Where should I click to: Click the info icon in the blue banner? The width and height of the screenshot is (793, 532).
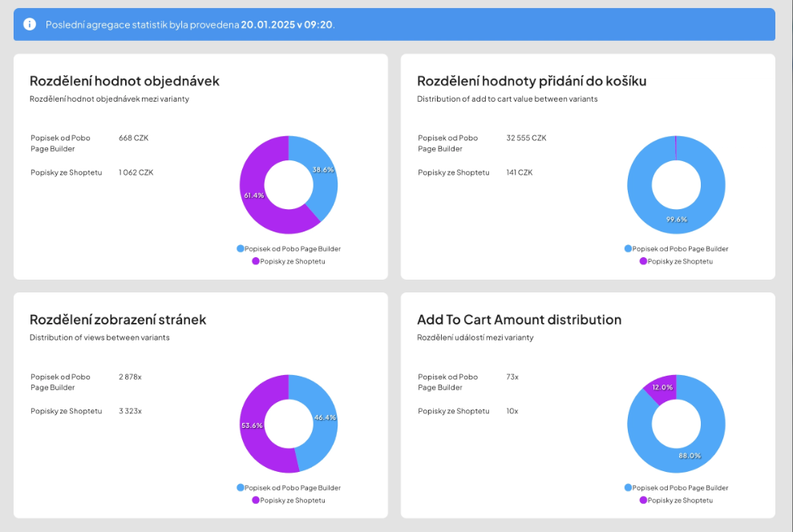tap(30, 24)
